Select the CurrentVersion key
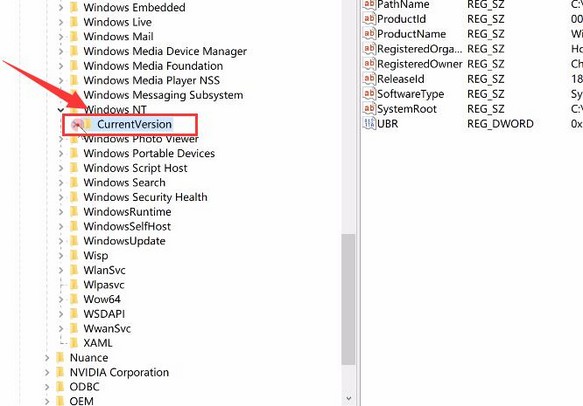583x406 pixels. pos(135,124)
